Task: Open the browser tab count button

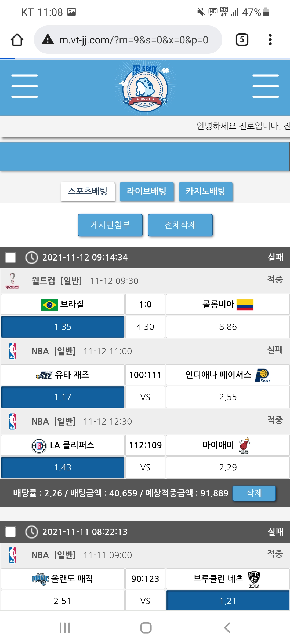Action: (x=242, y=40)
